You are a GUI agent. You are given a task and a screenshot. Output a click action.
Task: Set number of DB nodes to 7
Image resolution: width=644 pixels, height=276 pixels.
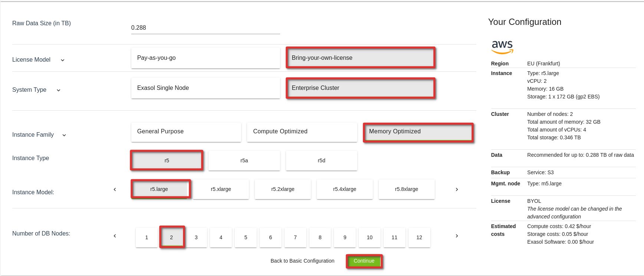[295, 237]
